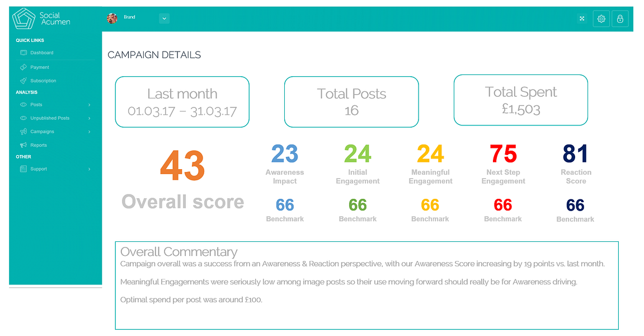The height and width of the screenshot is (336, 644).
Task: Click the Subscription icon in sidebar
Action: click(x=23, y=81)
